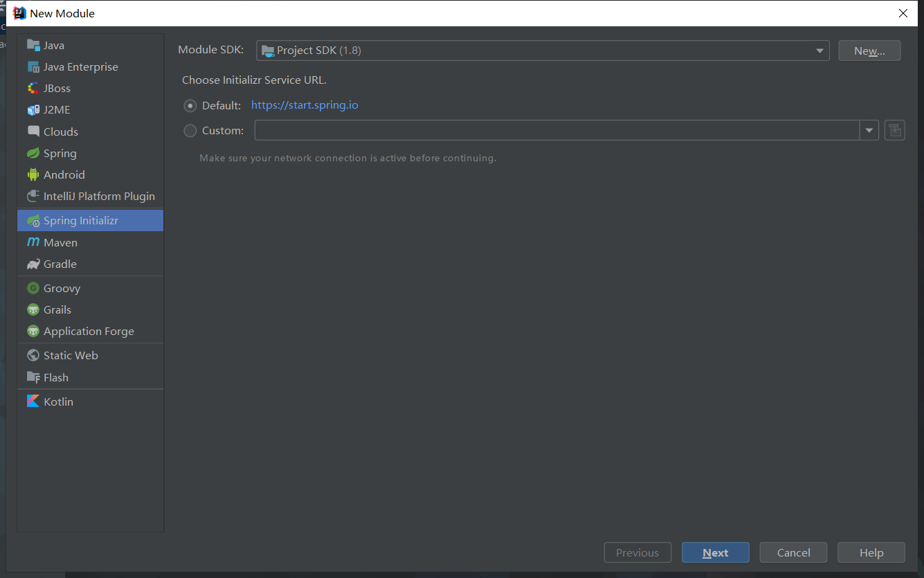
Task: Click the Flash folder icon
Action: pyautogui.click(x=33, y=377)
